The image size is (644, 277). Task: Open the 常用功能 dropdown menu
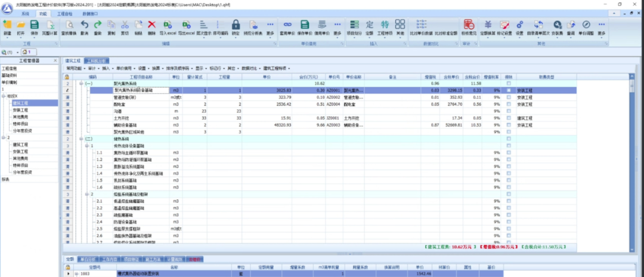[x=76, y=69]
